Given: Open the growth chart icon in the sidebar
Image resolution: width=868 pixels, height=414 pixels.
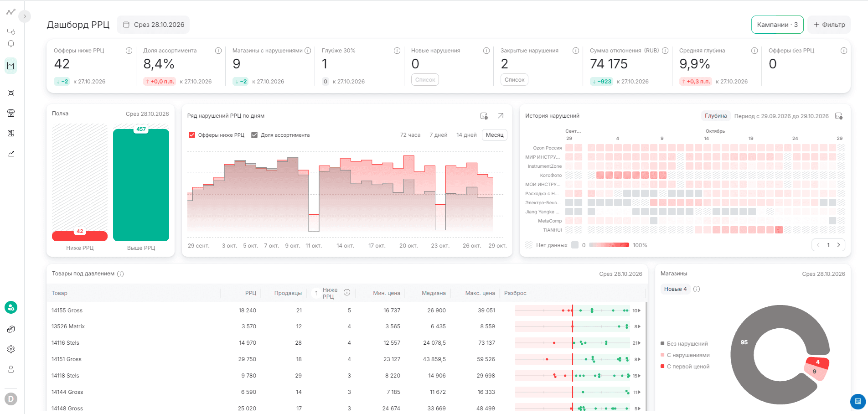Looking at the screenshot, I should point(11,153).
